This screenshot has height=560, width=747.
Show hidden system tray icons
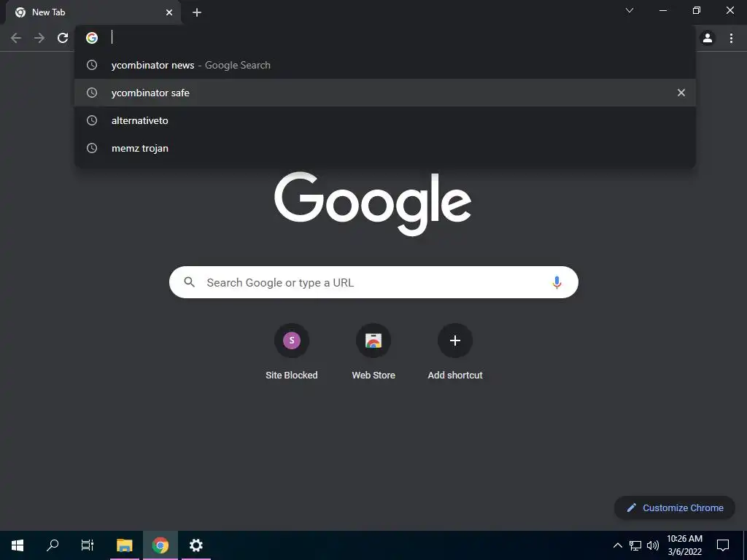(617, 545)
